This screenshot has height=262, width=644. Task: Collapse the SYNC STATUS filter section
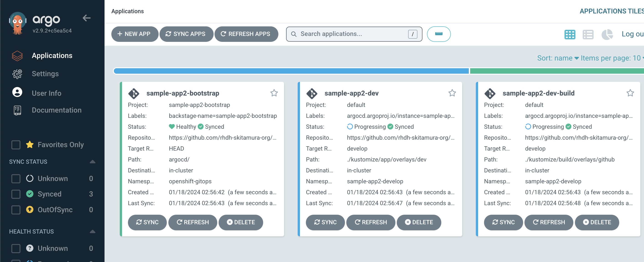pyautogui.click(x=92, y=162)
